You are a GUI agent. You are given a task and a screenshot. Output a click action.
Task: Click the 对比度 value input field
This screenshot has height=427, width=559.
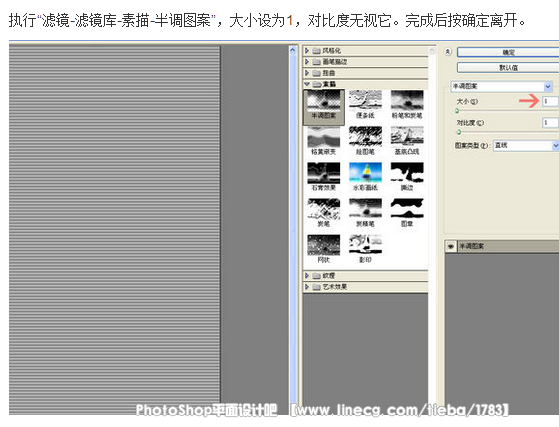point(550,123)
